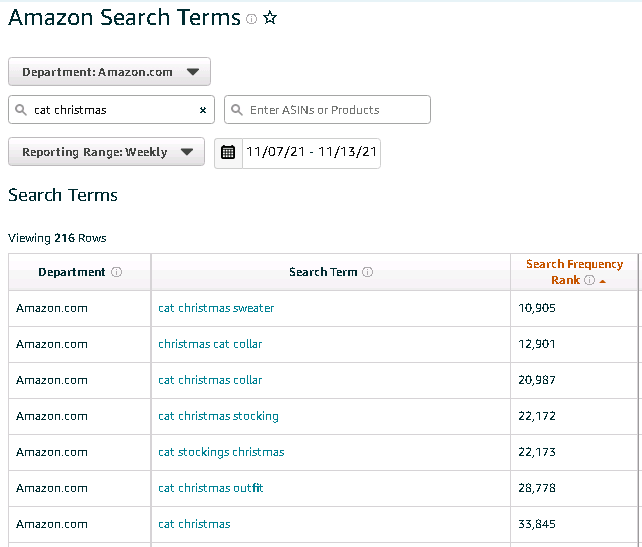
Task: Favorite the page with the star icon
Action: point(270,18)
